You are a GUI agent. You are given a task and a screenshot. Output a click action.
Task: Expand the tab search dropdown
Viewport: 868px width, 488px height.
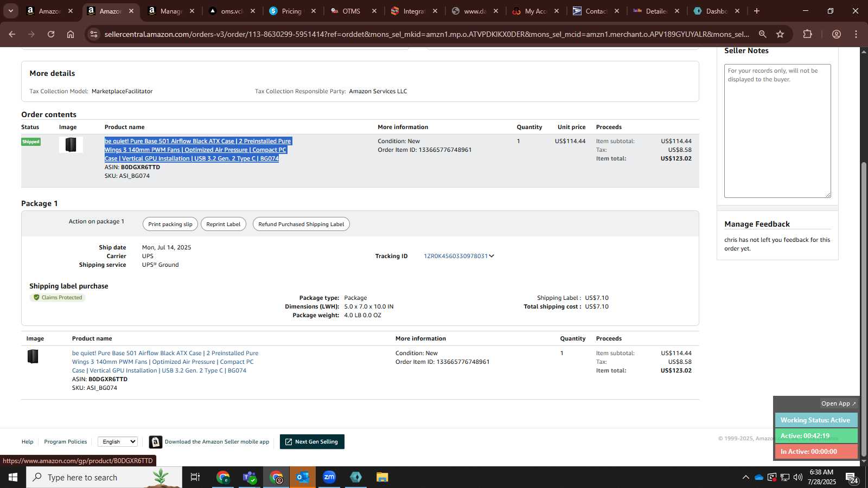pyautogui.click(x=10, y=11)
